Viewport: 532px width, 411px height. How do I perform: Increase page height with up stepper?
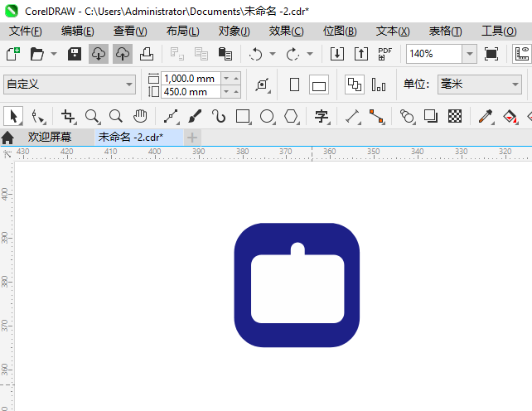236,92
